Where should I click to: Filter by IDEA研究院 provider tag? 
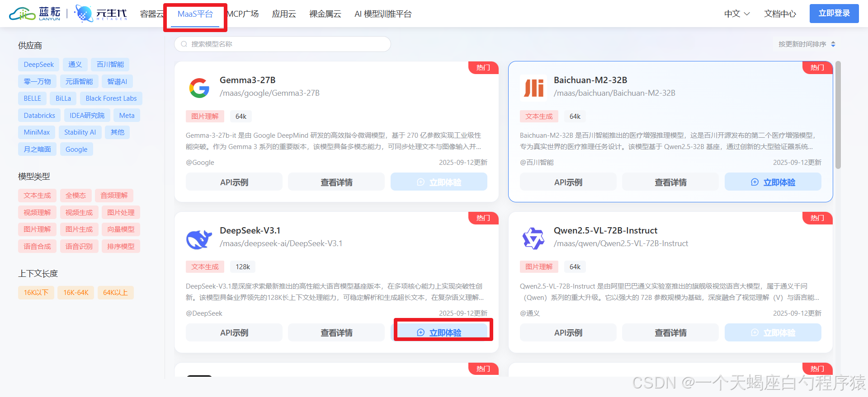click(87, 116)
